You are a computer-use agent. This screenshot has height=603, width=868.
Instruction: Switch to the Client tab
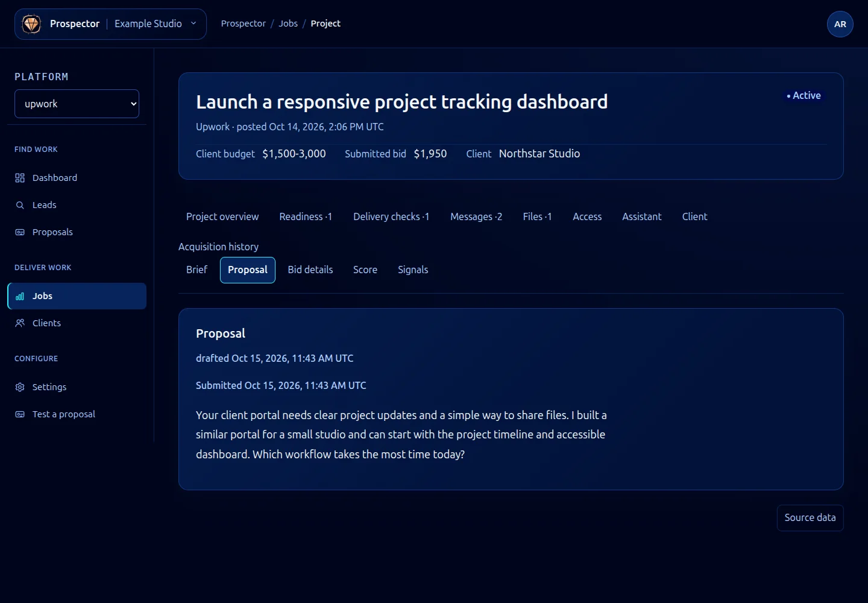point(694,216)
